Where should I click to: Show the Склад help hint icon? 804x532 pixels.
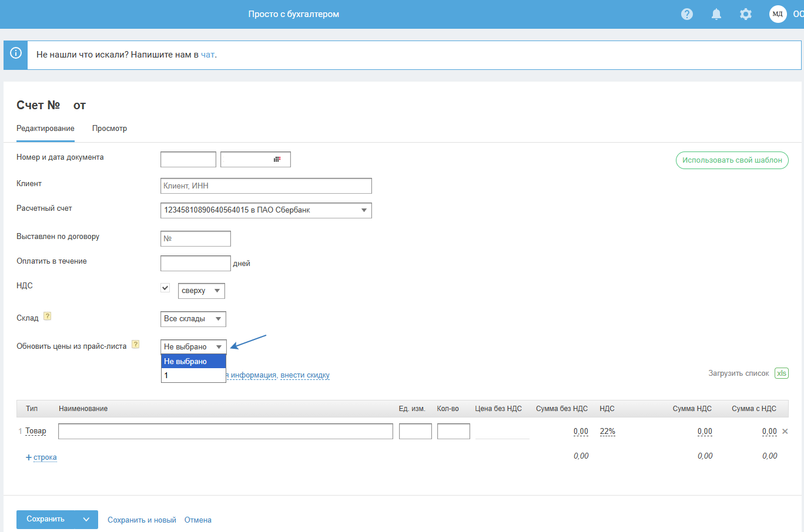(48, 316)
